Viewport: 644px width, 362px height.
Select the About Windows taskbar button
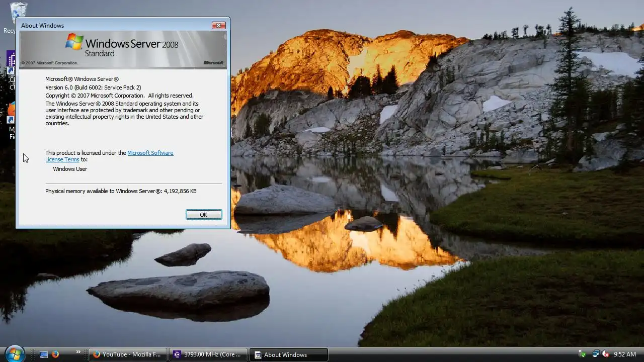click(289, 354)
